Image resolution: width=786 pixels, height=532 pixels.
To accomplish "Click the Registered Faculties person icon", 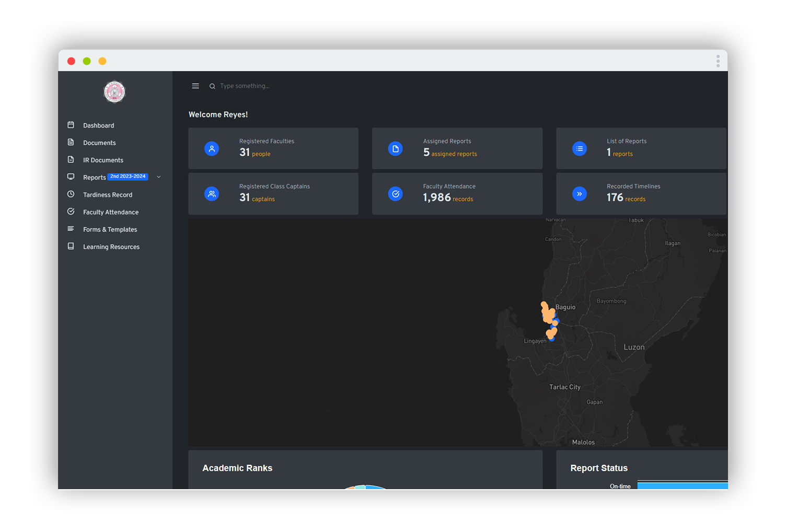I will coord(212,149).
